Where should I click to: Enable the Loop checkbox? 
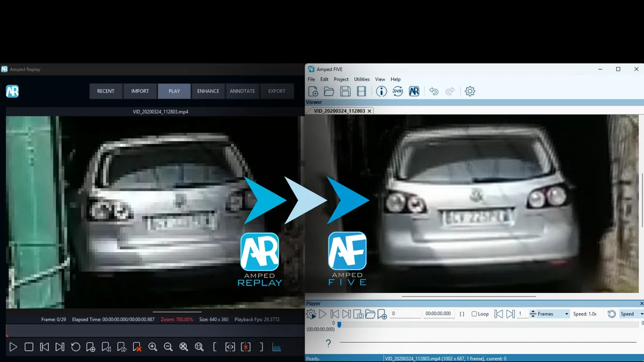474,314
